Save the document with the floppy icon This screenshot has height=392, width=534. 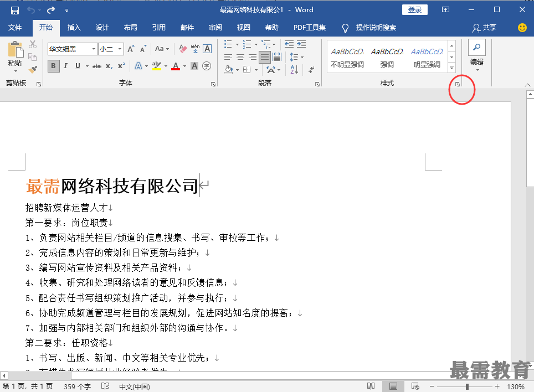click(x=14, y=10)
